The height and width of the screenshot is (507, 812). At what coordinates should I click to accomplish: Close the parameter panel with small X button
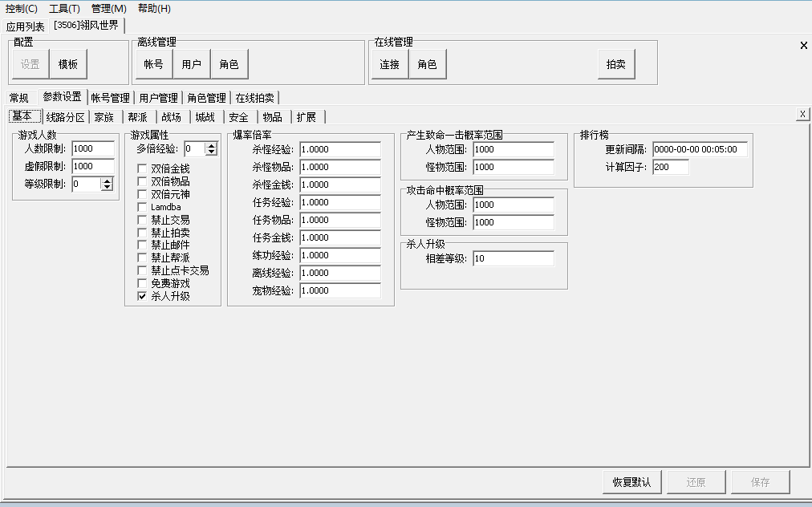click(x=802, y=114)
